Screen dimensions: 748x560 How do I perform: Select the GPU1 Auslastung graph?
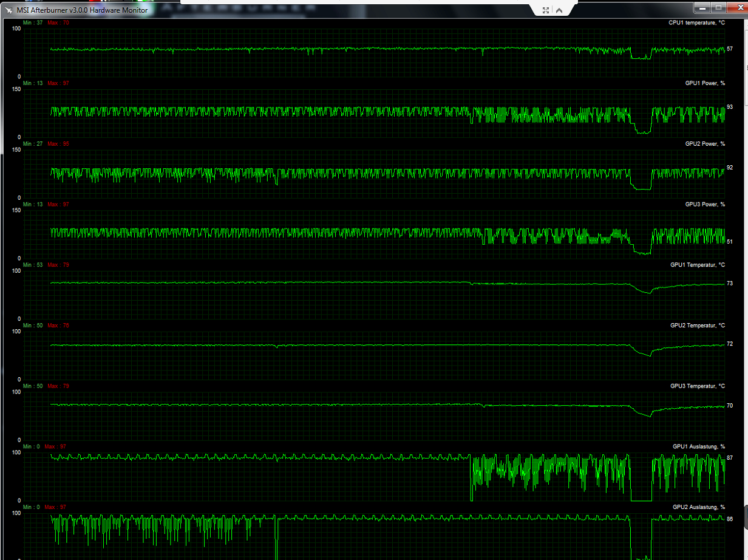[x=375, y=477]
